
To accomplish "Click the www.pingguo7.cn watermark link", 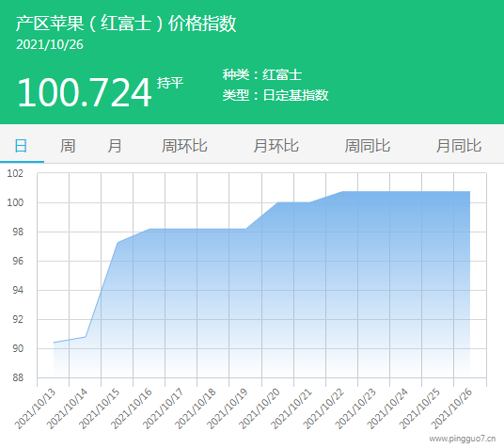I will 463,439.
